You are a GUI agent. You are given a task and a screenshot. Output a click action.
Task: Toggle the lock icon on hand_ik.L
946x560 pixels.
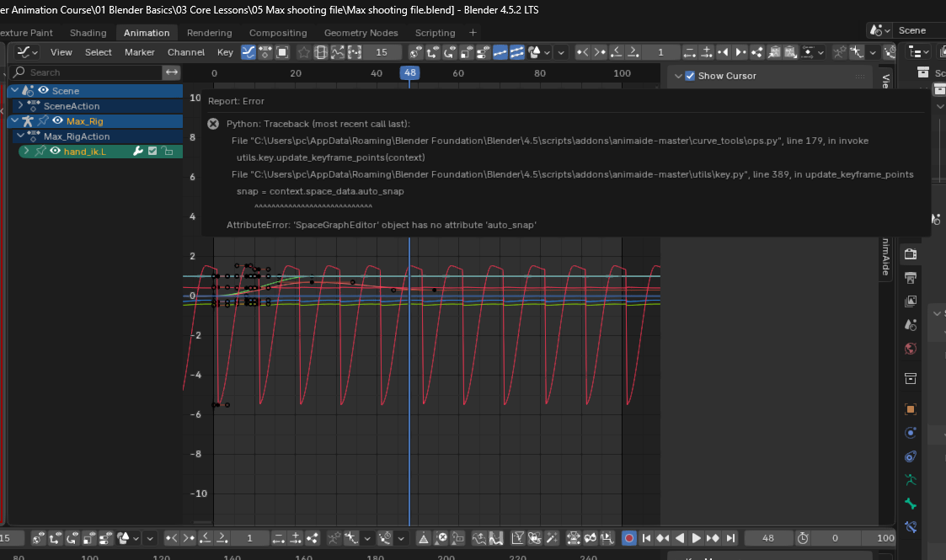[x=168, y=151]
